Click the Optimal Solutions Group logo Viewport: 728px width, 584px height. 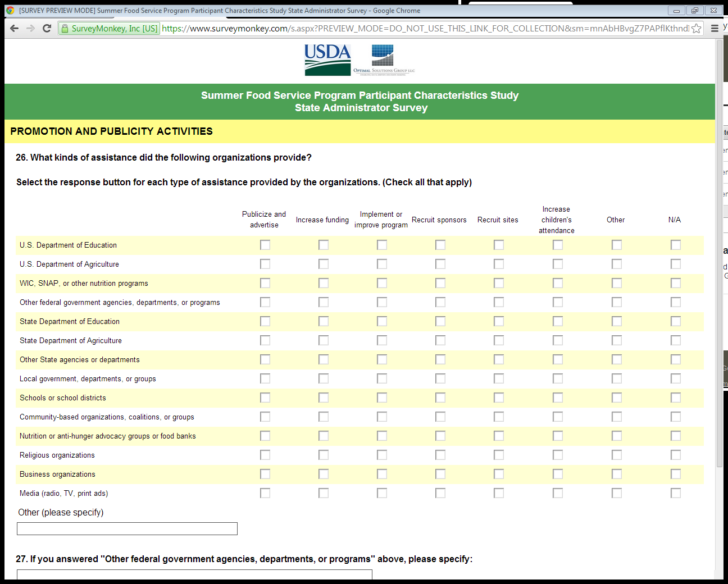pyautogui.click(x=384, y=60)
